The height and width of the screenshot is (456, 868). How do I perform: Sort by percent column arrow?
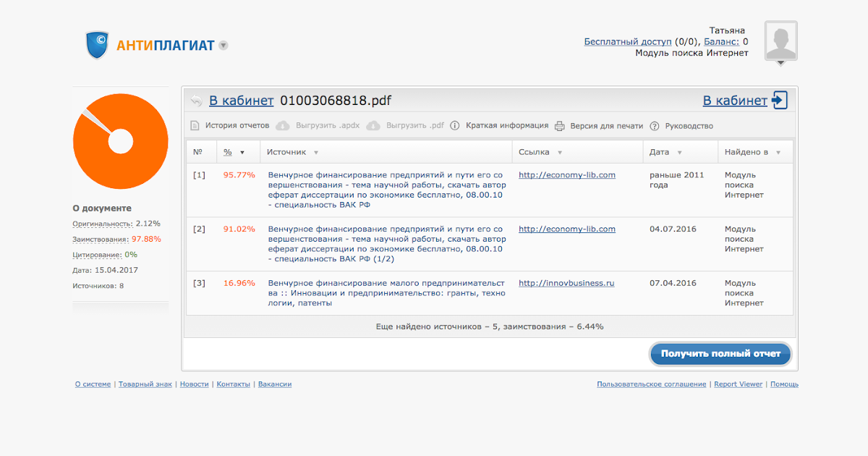(242, 153)
